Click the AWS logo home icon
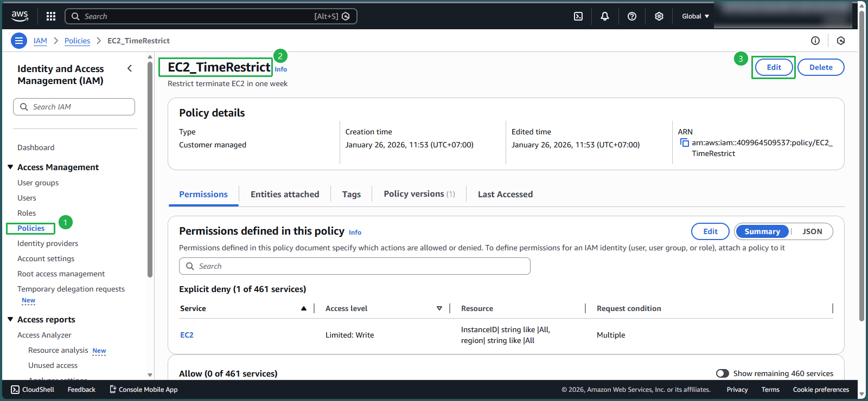Screen dimensions: 868x401 [20, 16]
